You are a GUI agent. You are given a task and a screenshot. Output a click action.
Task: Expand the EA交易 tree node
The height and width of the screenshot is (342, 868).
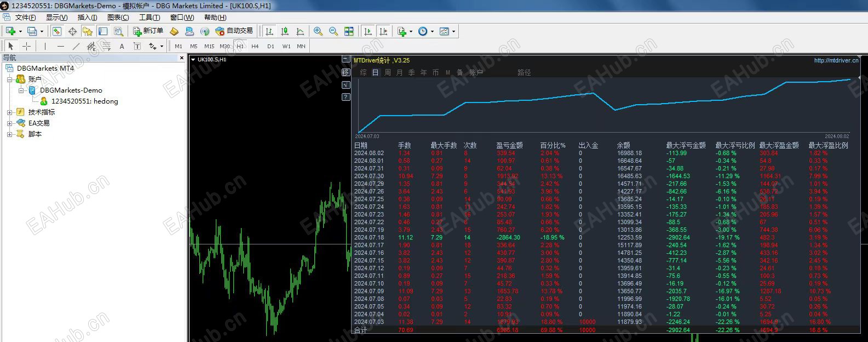point(9,123)
